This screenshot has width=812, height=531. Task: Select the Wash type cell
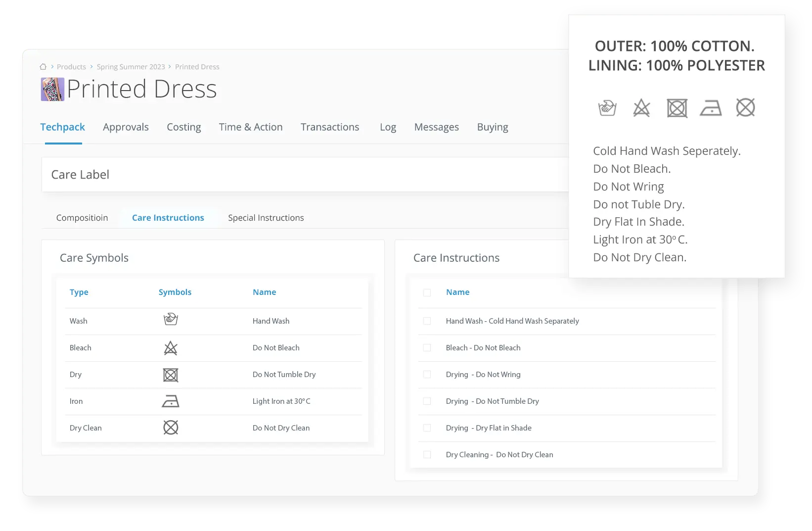(78, 321)
